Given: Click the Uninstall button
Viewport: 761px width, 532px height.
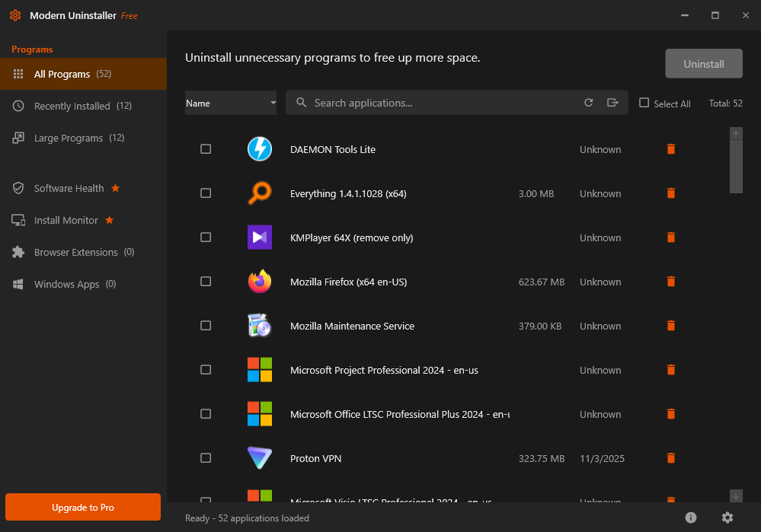Looking at the screenshot, I should pyautogui.click(x=703, y=63).
